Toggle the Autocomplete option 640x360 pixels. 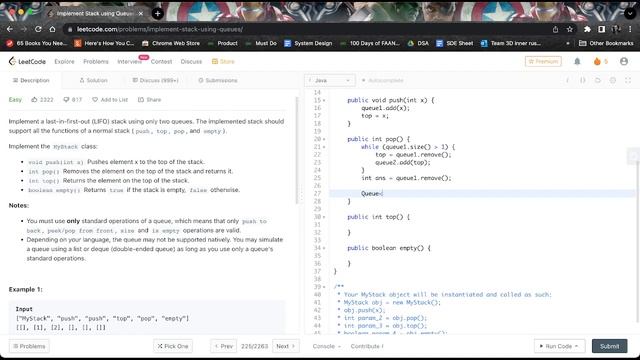pos(382,80)
